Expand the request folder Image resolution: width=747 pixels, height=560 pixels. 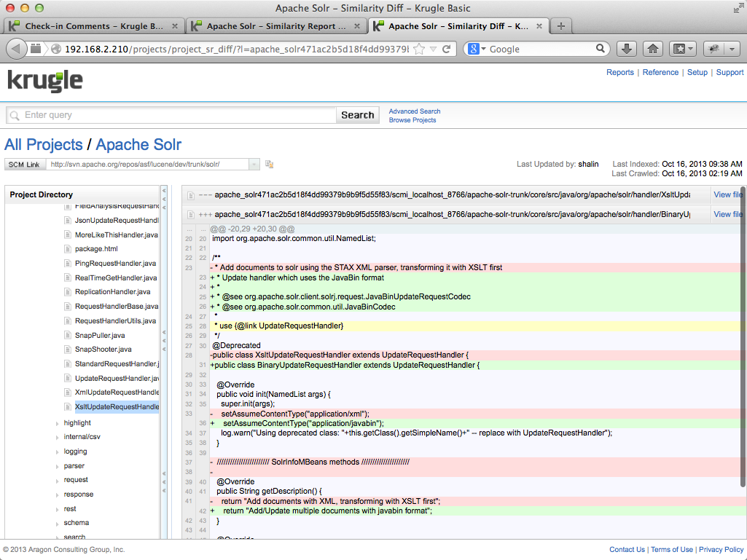[x=57, y=481]
